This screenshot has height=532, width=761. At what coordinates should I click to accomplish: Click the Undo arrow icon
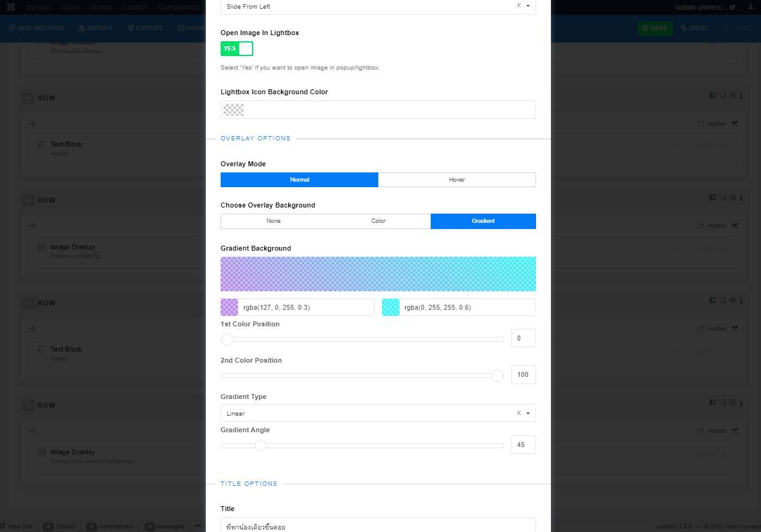pyautogui.click(x=683, y=28)
